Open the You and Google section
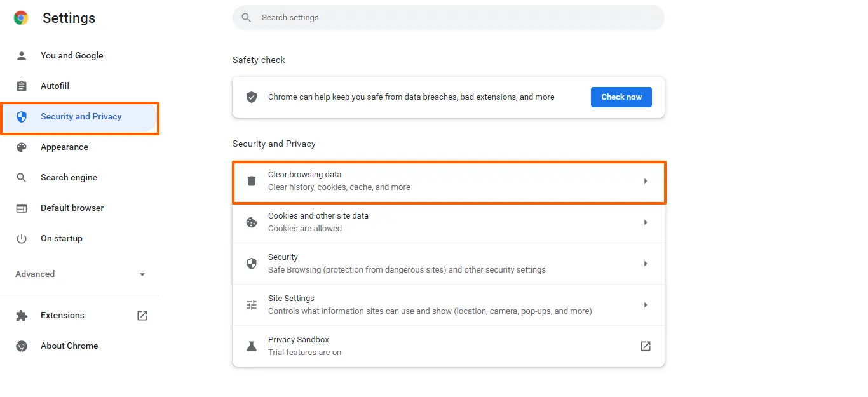Viewport: 868px width, 397px height. [x=79, y=56]
